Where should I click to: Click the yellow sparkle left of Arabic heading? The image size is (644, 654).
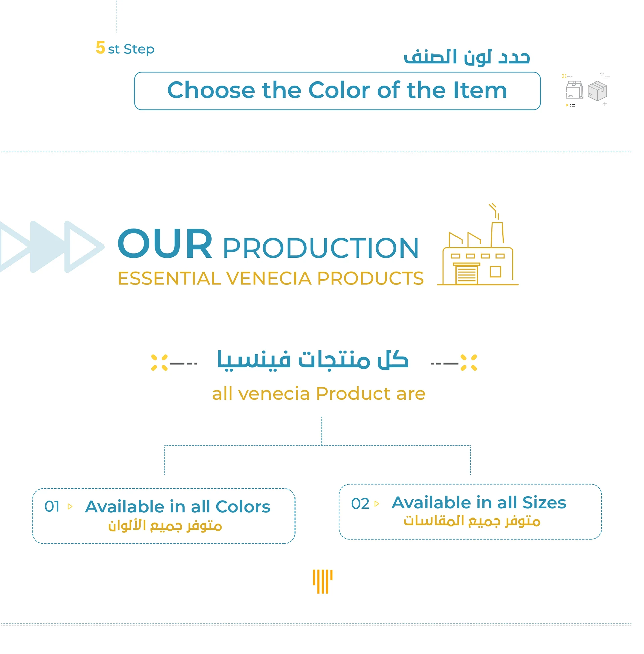coord(159,363)
